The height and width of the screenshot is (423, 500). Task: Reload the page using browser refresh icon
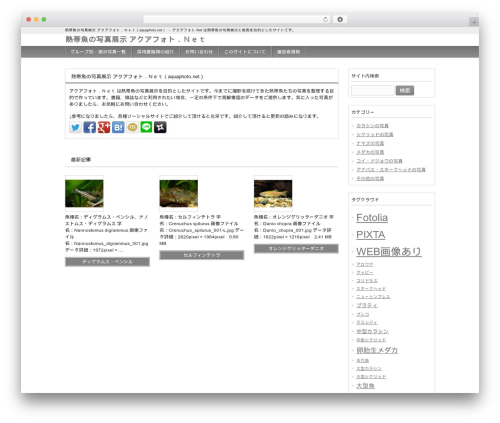click(x=325, y=19)
